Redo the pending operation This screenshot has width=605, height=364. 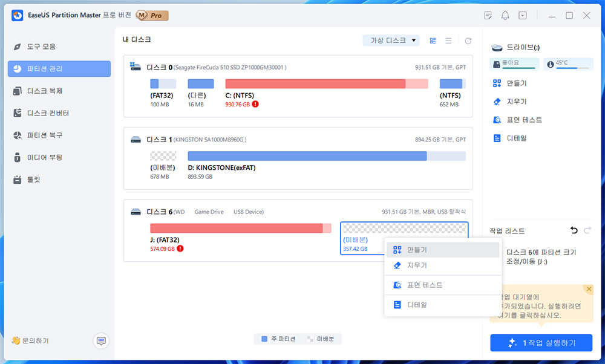pyautogui.click(x=587, y=230)
